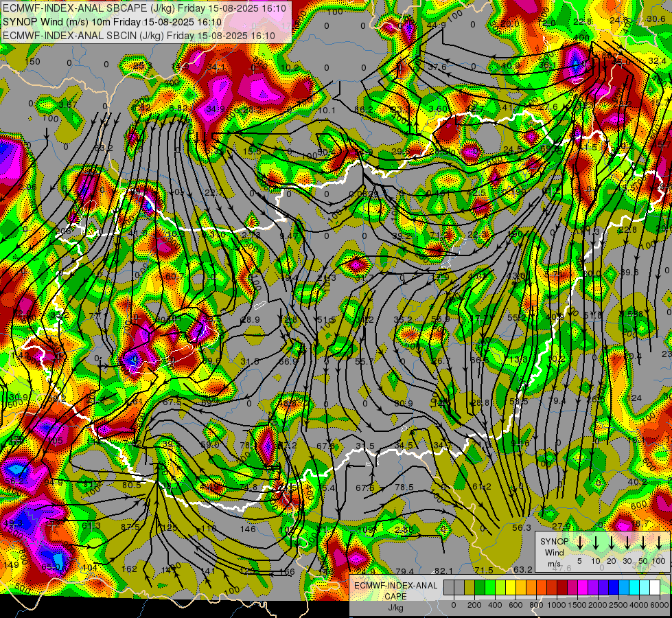Click the station value '82.1' on map
Screen dimensions: 672x618
[x=443, y=571]
